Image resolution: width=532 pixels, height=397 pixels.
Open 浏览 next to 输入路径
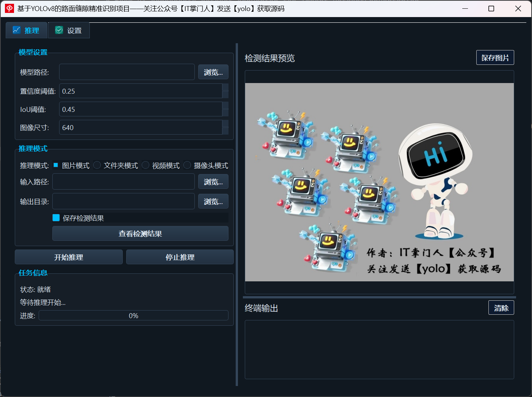[213, 182]
